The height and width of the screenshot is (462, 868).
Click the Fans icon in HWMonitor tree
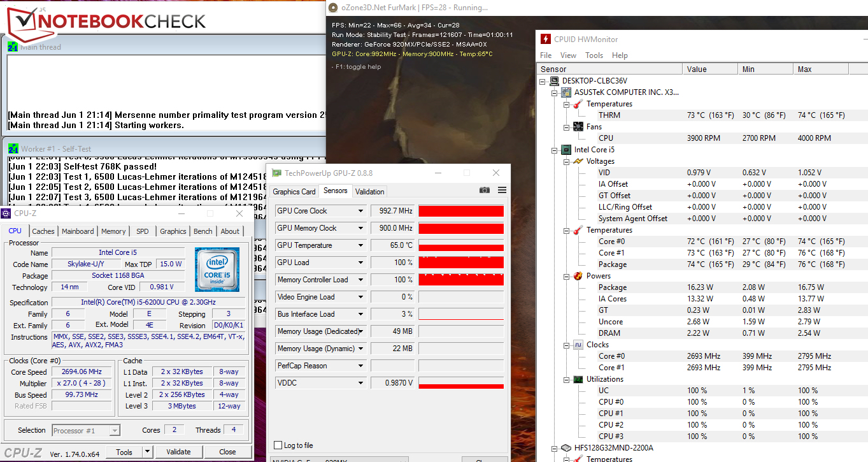578,127
